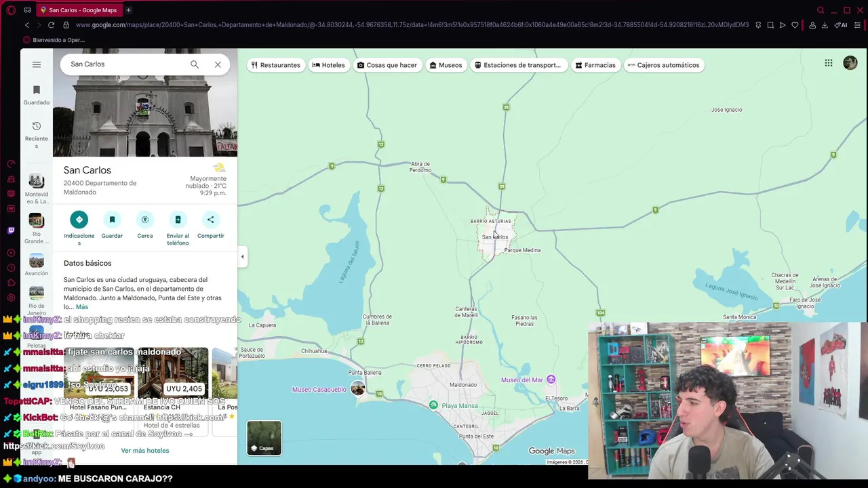
Task: Click the Museo del Mar map marker
Action: (x=551, y=380)
